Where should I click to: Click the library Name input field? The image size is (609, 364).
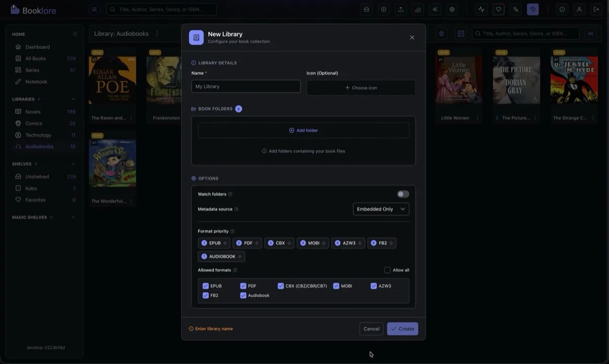tap(246, 86)
